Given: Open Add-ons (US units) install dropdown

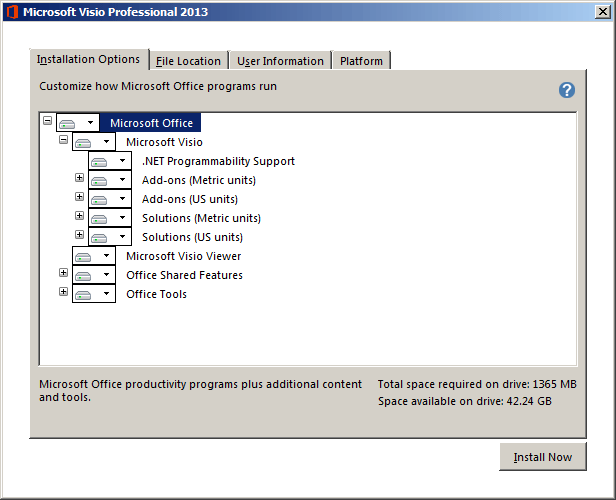Looking at the screenshot, I should tap(110, 199).
